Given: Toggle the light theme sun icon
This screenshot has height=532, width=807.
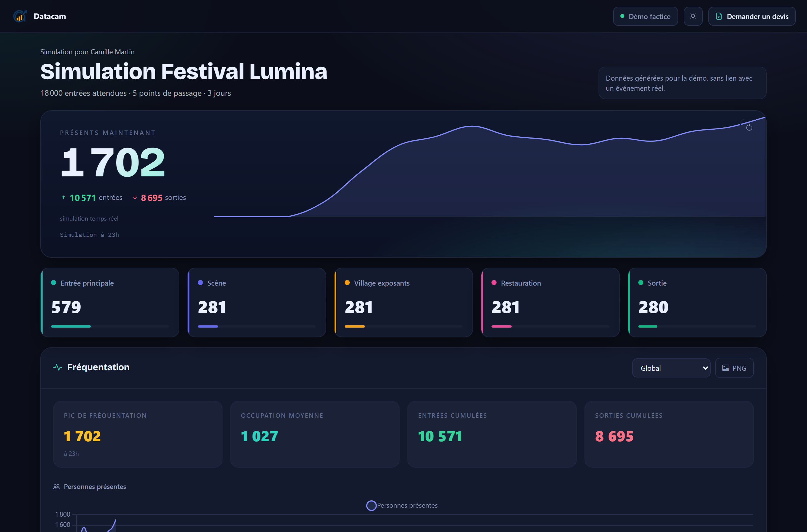Looking at the screenshot, I should tap(693, 16).
